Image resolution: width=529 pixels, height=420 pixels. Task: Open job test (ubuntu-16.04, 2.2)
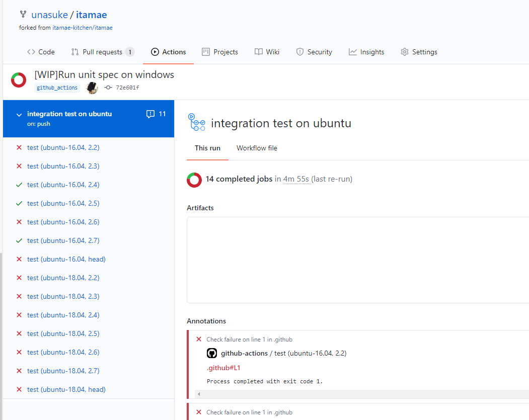[x=63, y=148]
